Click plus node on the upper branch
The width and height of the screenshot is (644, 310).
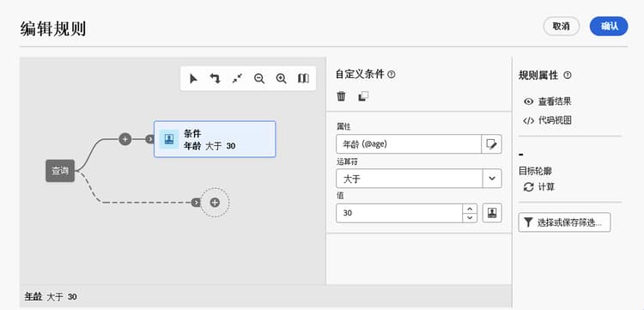[125, 139]
